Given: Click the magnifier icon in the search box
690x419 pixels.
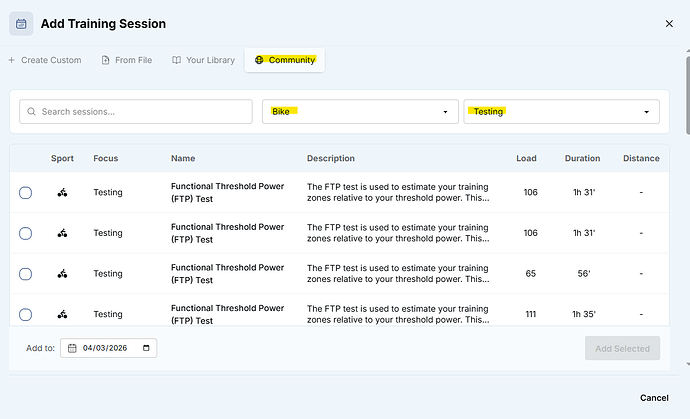Looking at the screenshot, I should (x=31, y=112).
